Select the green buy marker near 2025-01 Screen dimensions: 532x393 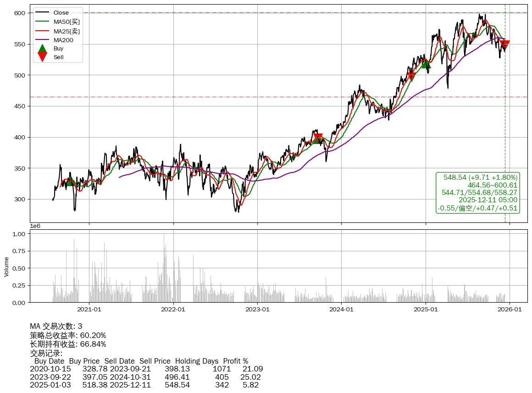(x=426, y=64)
